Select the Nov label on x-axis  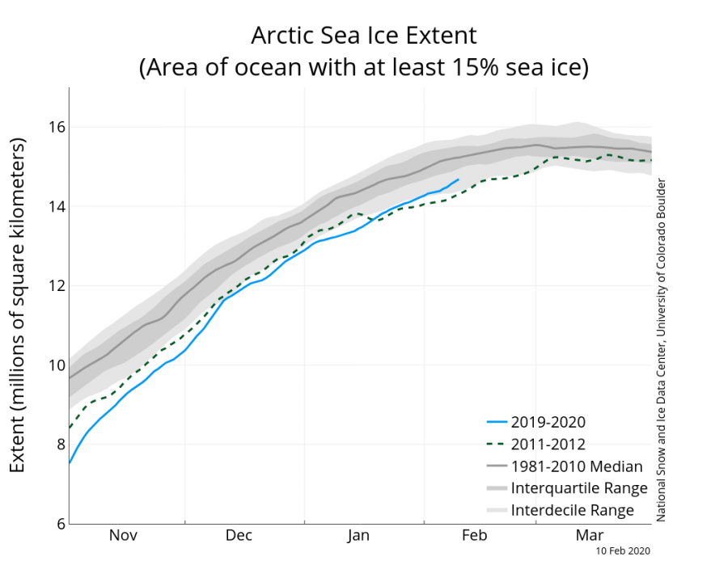(x=123, y=535)
